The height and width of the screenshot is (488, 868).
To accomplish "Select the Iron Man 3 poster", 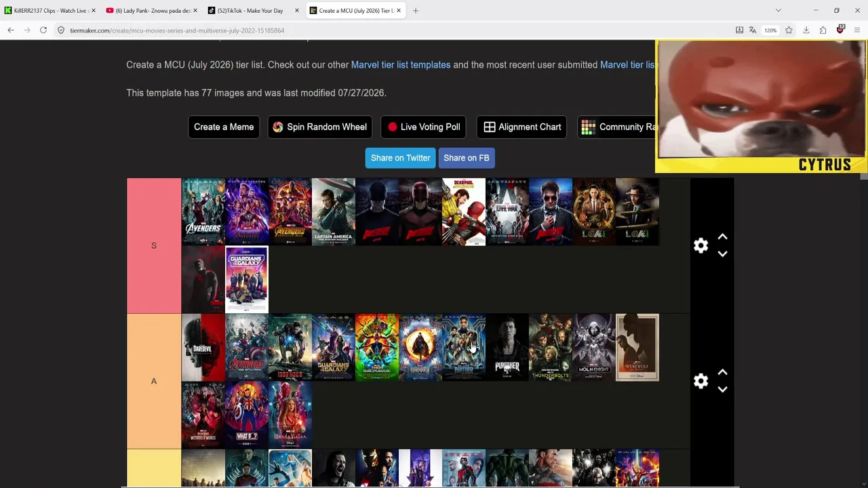I will tap(290, 347).
